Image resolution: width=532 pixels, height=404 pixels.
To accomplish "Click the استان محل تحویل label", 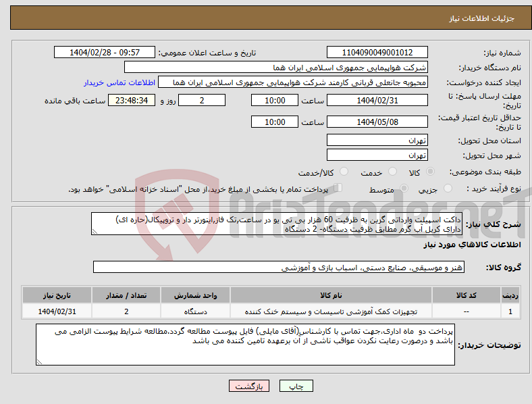I will [489, 141].
